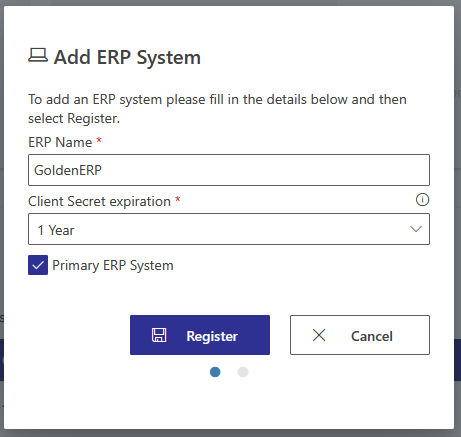This screenshot has height=437, width=461.
Task: Click the instruction text about selecting Register
Action: [217, 109]
